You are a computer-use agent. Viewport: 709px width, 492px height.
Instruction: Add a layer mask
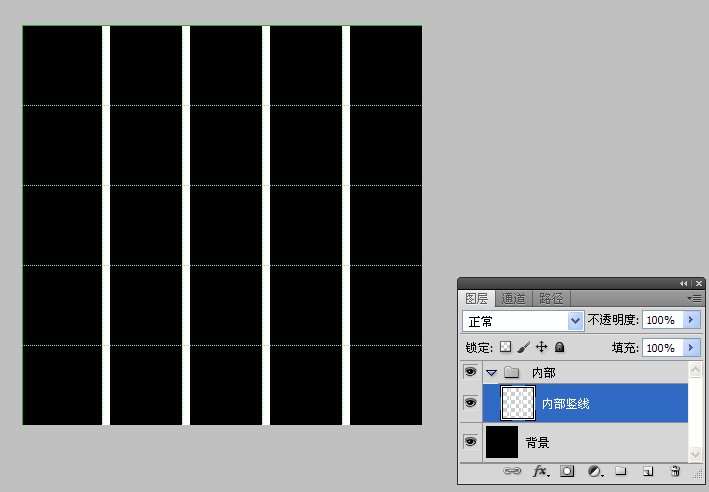coord(567,471)
